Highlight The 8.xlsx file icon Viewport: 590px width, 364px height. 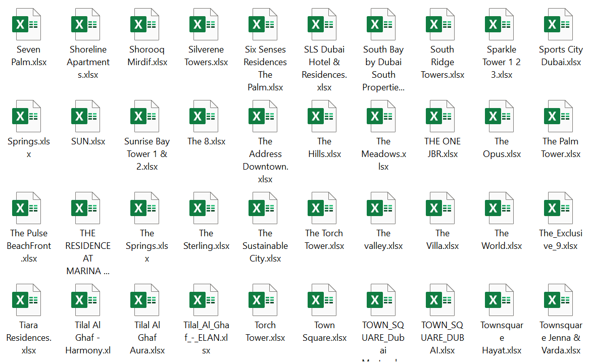(x=206, y=116)
